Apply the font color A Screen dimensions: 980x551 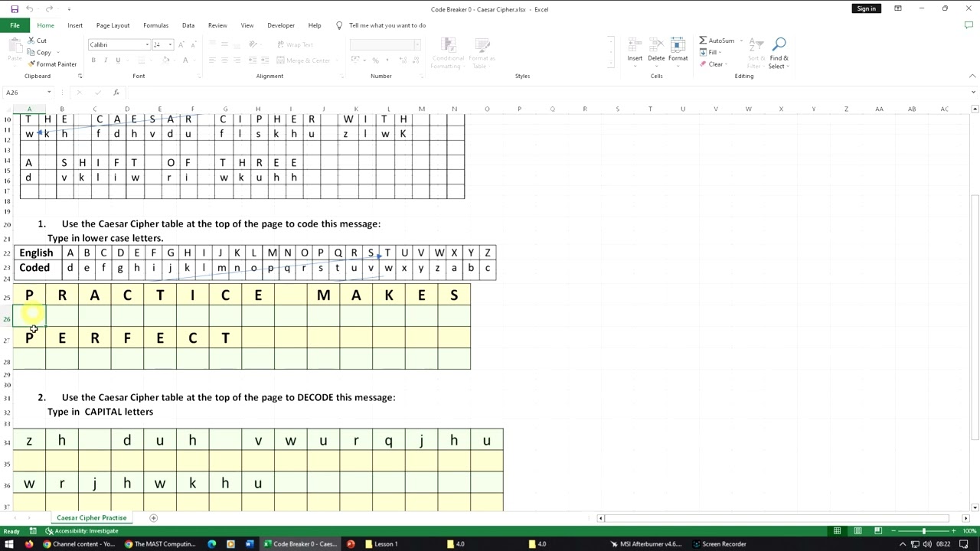(185, 60)
